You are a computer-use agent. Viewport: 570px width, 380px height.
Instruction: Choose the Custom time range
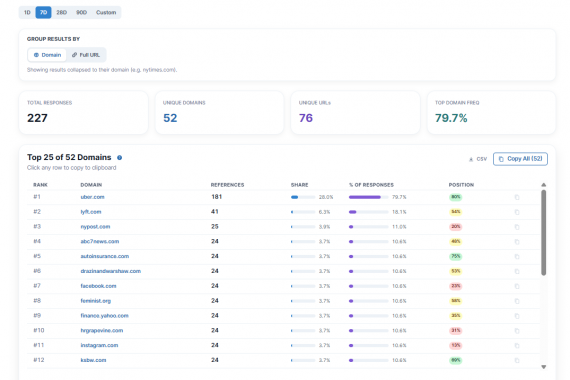(106, 12)
